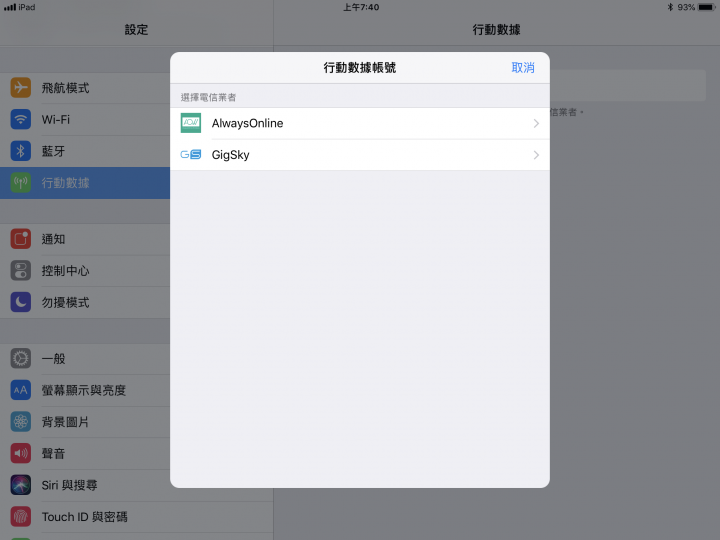720x540 pixels.
Task: Tap 取消 to cancel the dialog
Action: pos(523,68)
